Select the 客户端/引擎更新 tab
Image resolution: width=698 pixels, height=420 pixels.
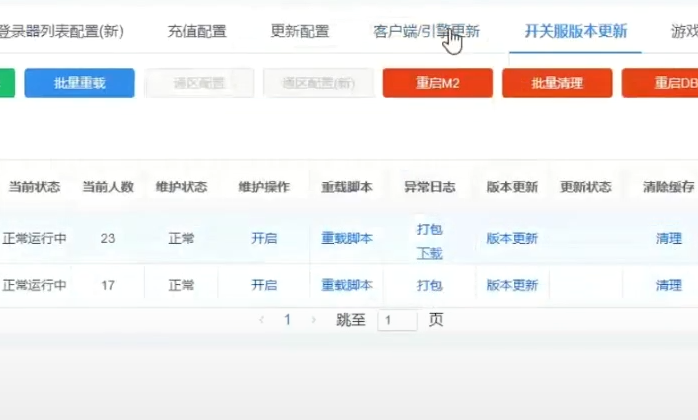(425, 31)
